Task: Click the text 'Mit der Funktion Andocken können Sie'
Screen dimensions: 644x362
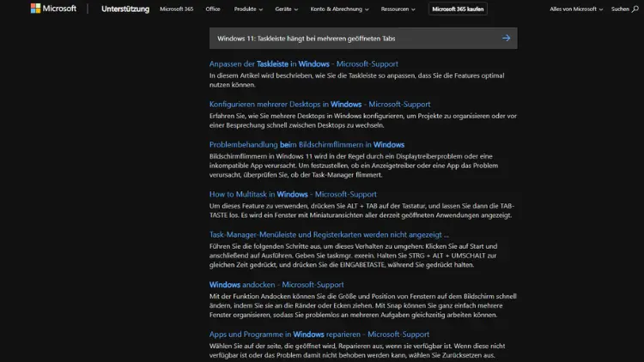Action: pos(269,296)
